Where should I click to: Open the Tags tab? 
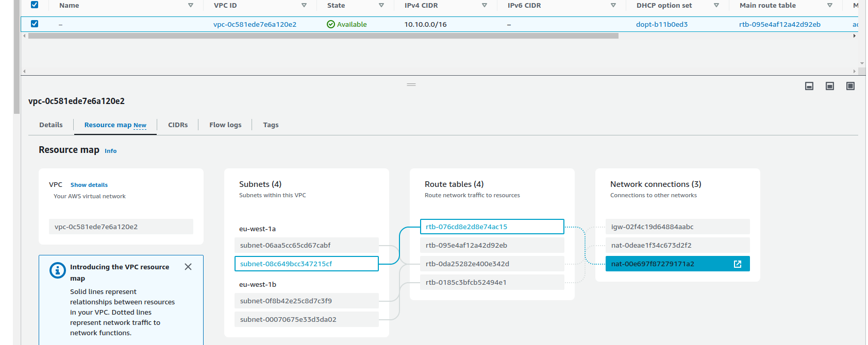(x=271, y=125)
